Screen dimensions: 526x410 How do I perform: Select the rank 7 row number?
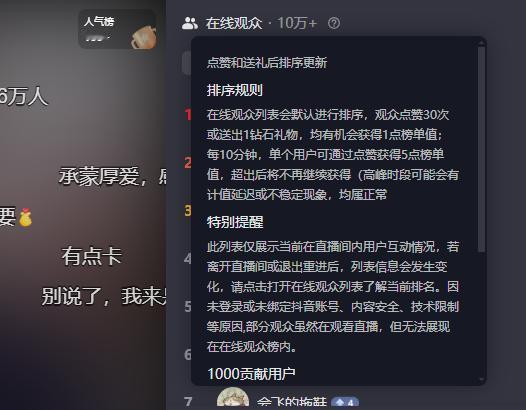188,402
